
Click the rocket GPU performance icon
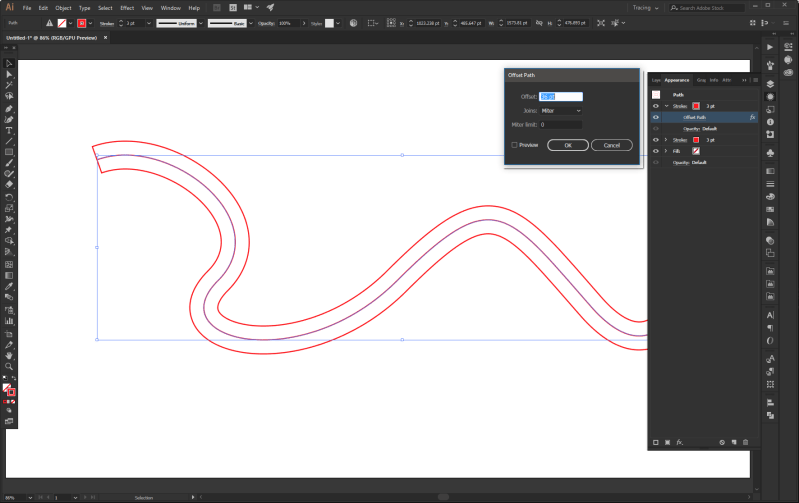(x=271, y=8)
